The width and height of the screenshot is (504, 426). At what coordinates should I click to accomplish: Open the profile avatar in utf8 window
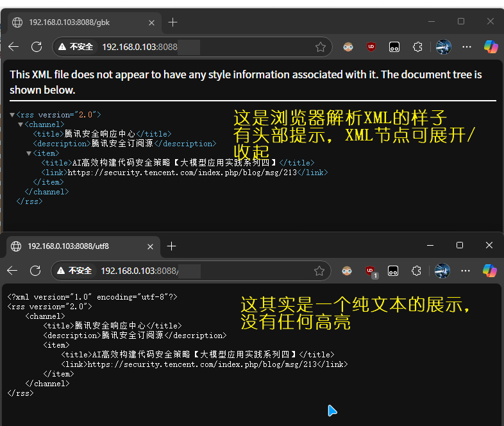(442, 271)
